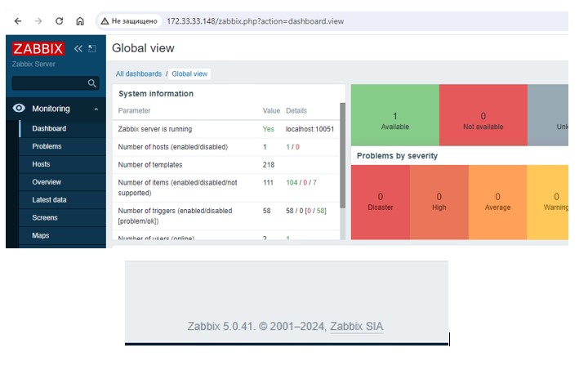Image resolution: width=588 pixels, height=370 pixels.
Task: Reload the page with refresh icon
Action: 59,20
